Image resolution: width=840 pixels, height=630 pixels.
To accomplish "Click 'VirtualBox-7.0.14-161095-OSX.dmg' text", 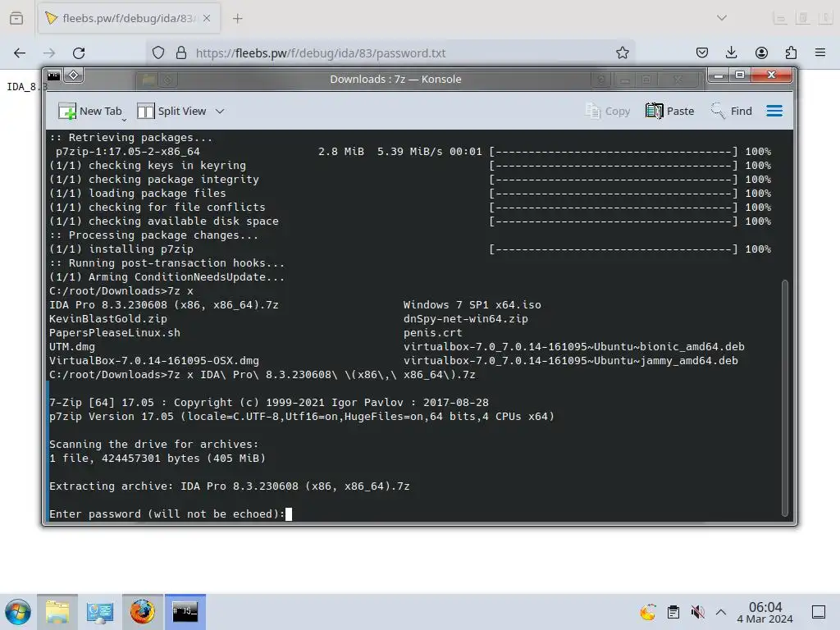I will [154, 361].
